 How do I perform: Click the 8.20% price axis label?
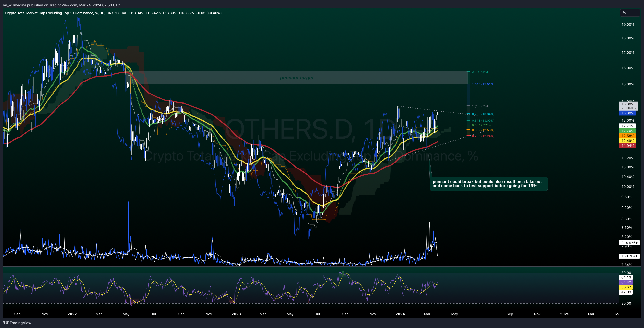pyautogui.click(x=626, y=237)
